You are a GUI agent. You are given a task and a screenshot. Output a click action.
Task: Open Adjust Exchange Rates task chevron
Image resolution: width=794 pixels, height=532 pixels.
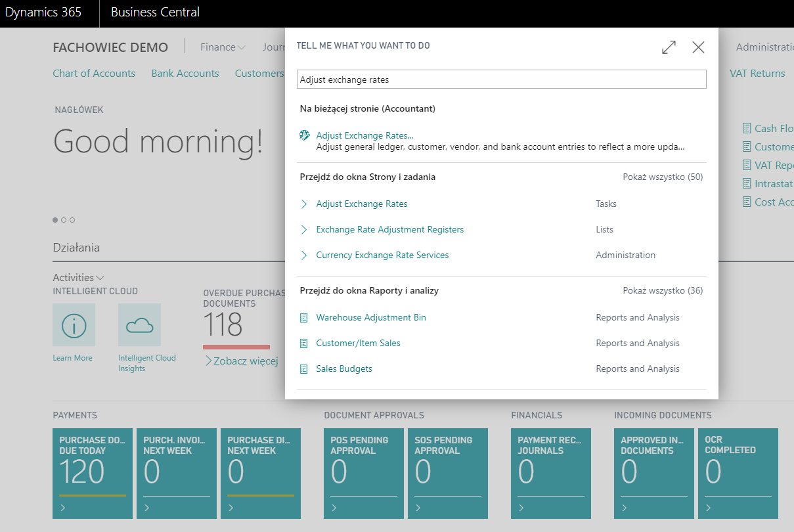pyautogui.click(x=303, y=204)
